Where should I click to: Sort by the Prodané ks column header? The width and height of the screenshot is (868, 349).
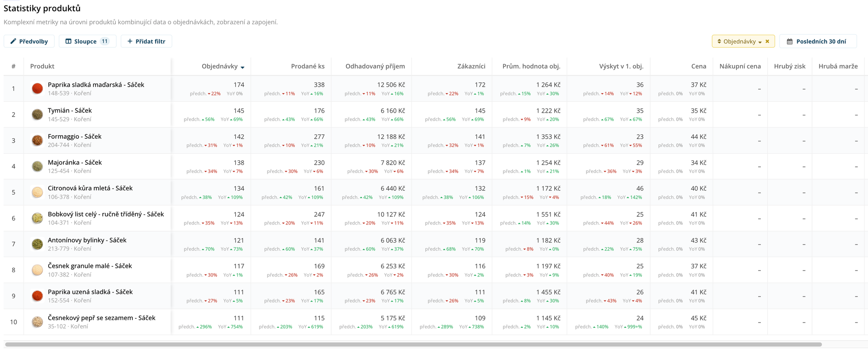(307, 66)
